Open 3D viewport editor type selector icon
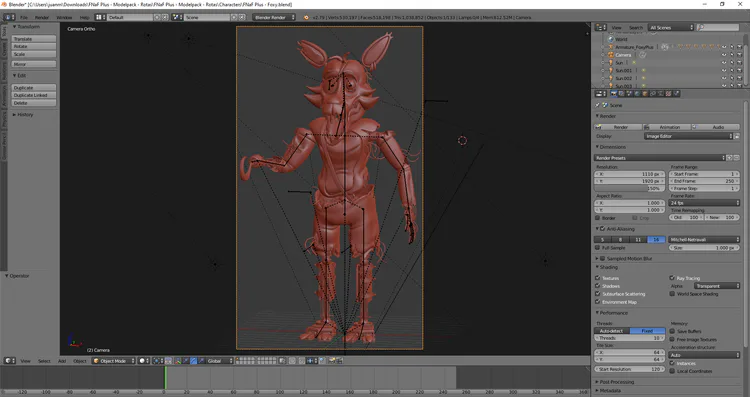 pyautogui.click(x=9, y=361)
